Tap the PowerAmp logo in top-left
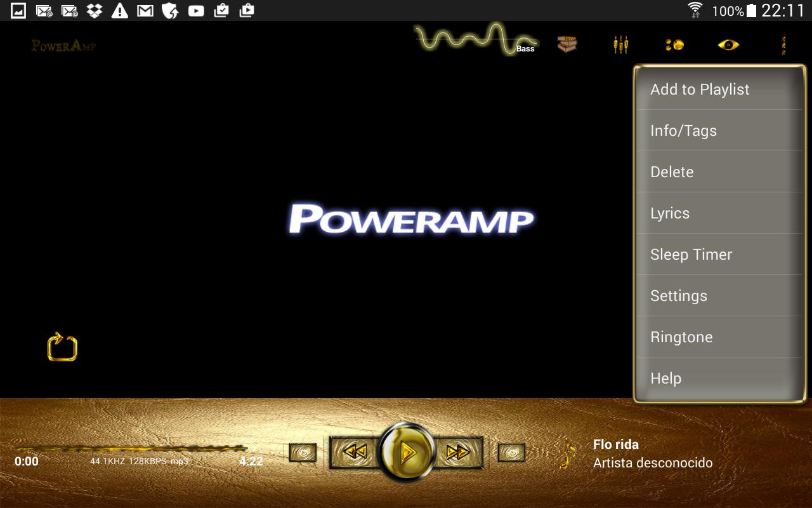 (x=63, y=46)
